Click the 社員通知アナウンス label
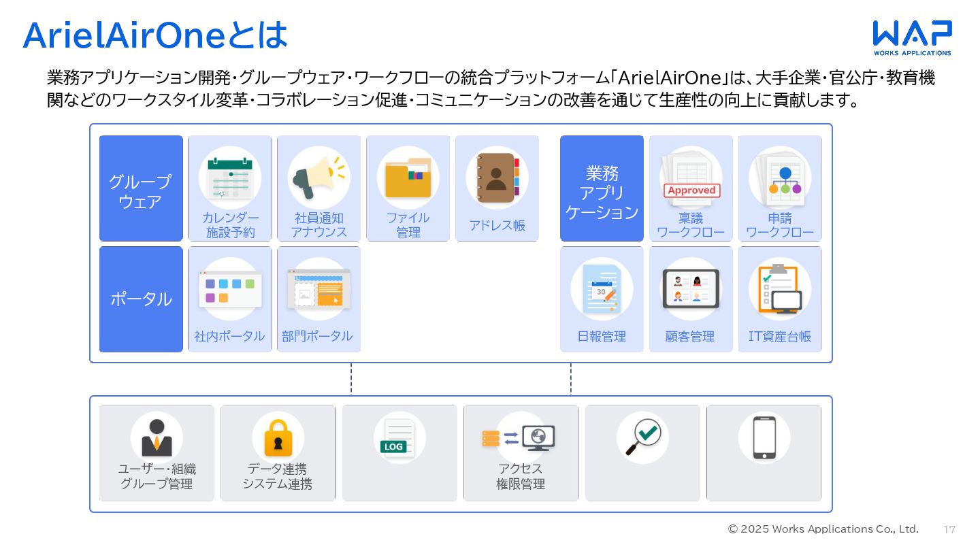Image resolution: width=980 pixels, height=551 pixels. (x=319, y=225)
